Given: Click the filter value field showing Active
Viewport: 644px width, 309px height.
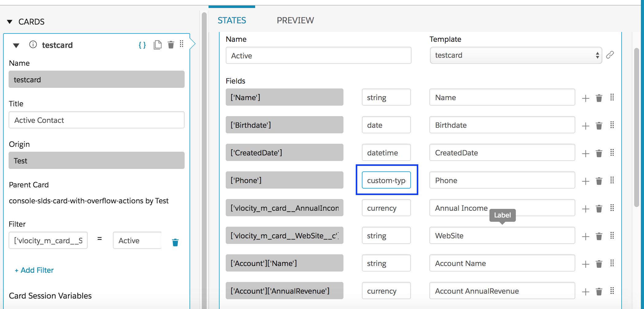Looking at the screenshot, I should pyautogui.click(x=137, y=240).
